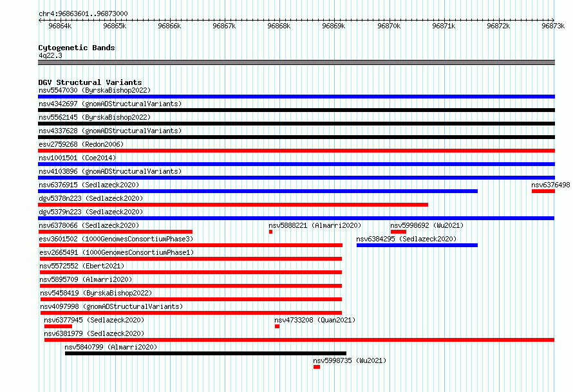Open the nsv5562145 (ByrskaBishop2022) label
This screenshot has width=573, height=392.
95,117
